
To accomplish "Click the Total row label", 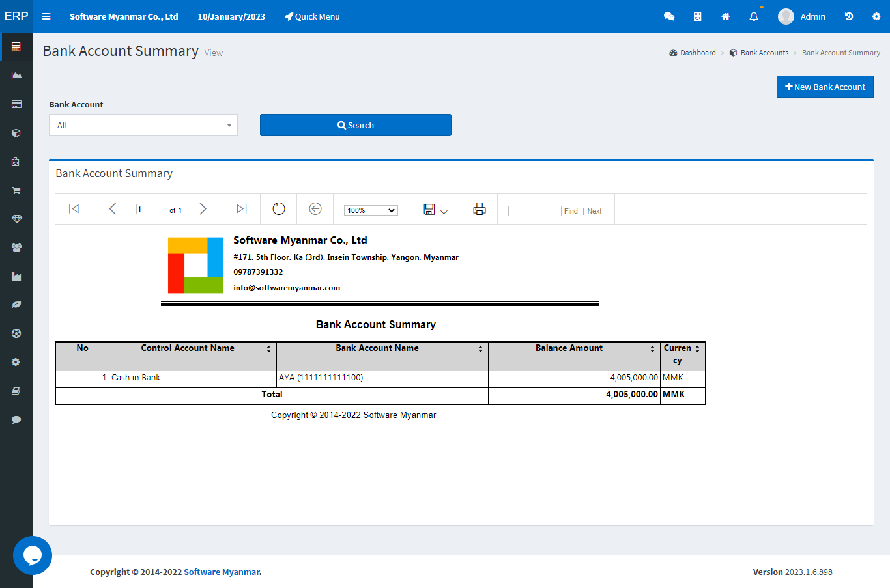I will click(272, 394).
